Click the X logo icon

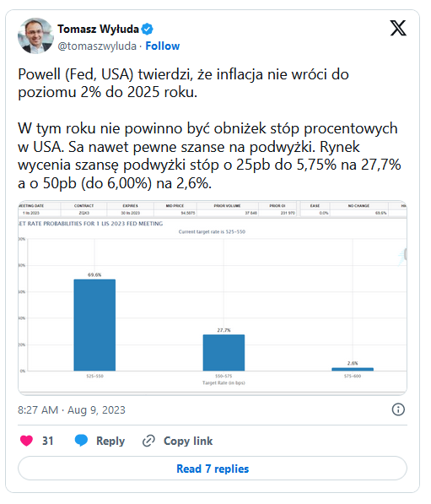pos(398,28)
